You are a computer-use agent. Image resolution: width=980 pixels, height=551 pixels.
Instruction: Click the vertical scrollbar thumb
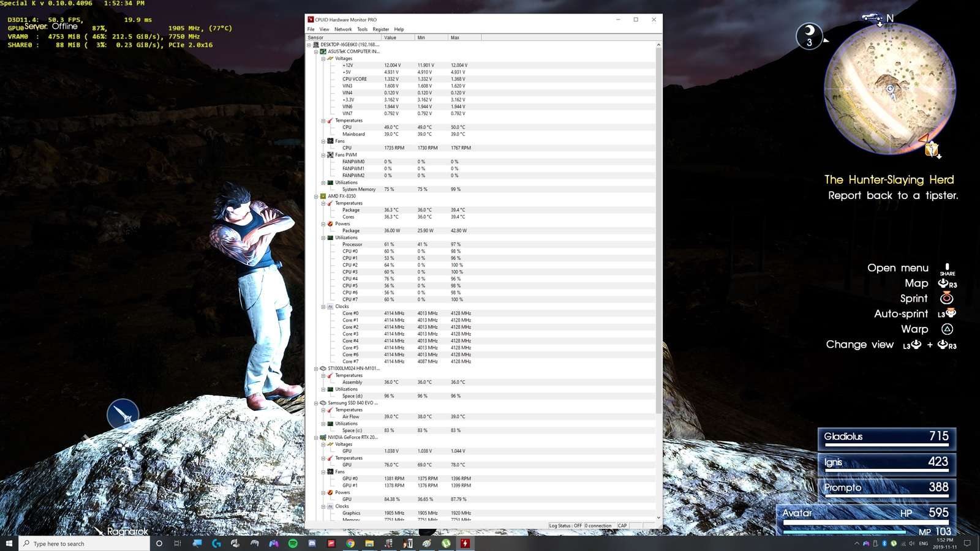tap(658, 231)
